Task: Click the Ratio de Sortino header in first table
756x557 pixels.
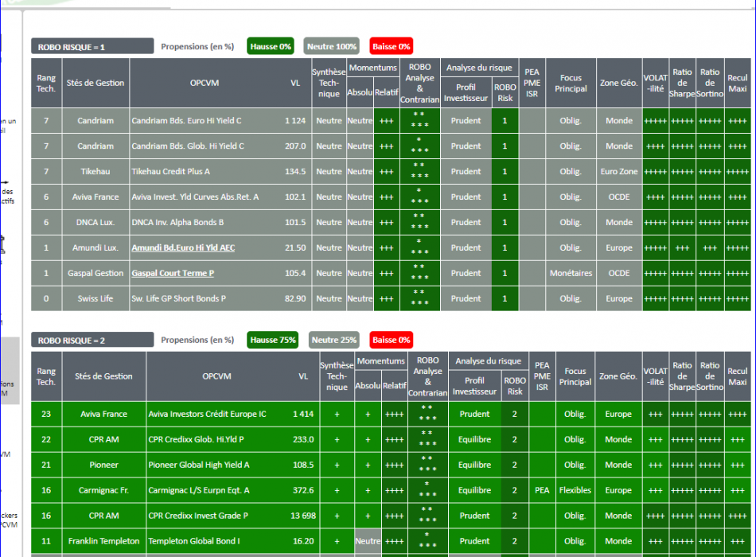Action: click(x=710, y=83)
